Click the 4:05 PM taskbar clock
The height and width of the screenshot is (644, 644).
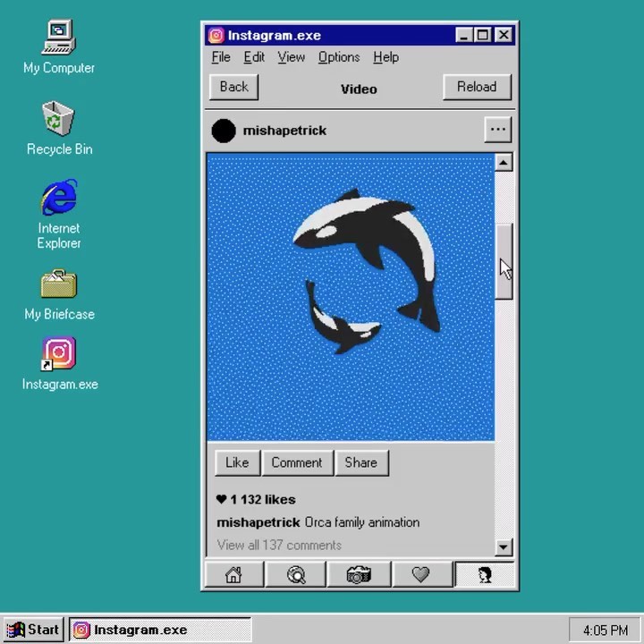[x=606, y=630]
